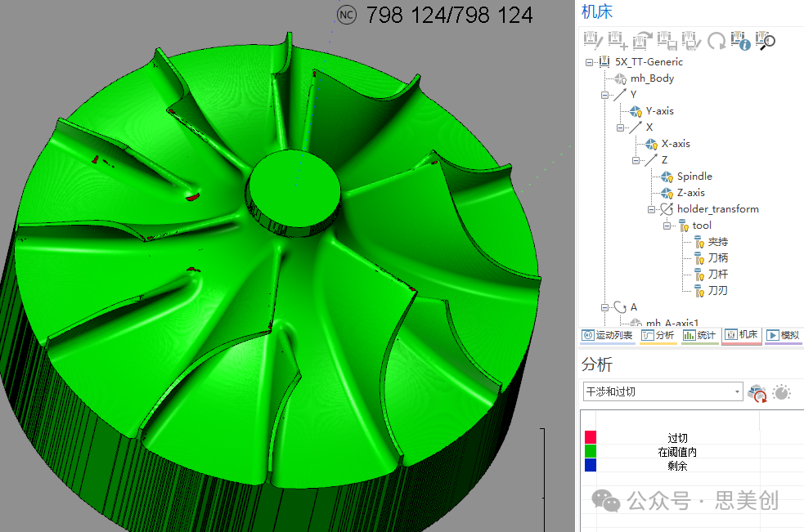Switch to the 统计 tab
The width and height of the screenshot is (804, 532).
(700, 336)
